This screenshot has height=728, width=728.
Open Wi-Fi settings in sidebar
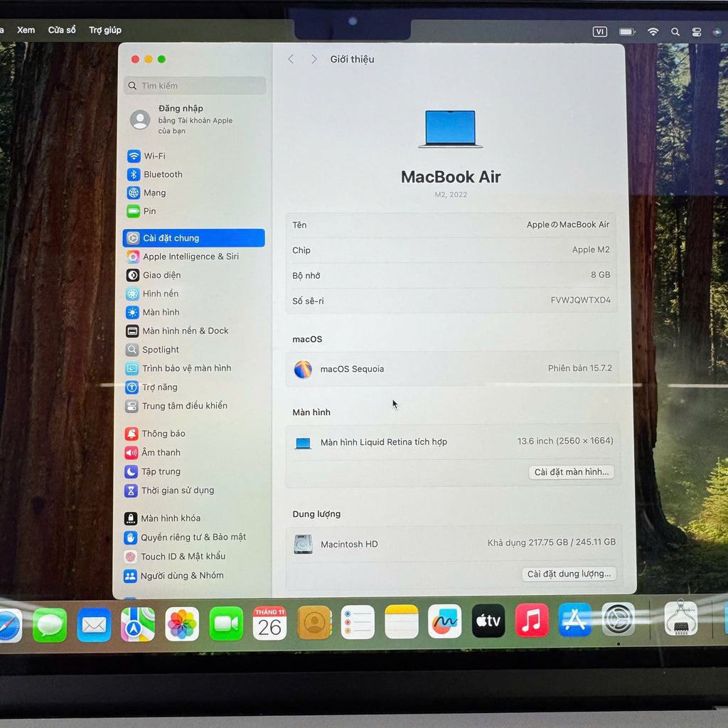[154, 156]
